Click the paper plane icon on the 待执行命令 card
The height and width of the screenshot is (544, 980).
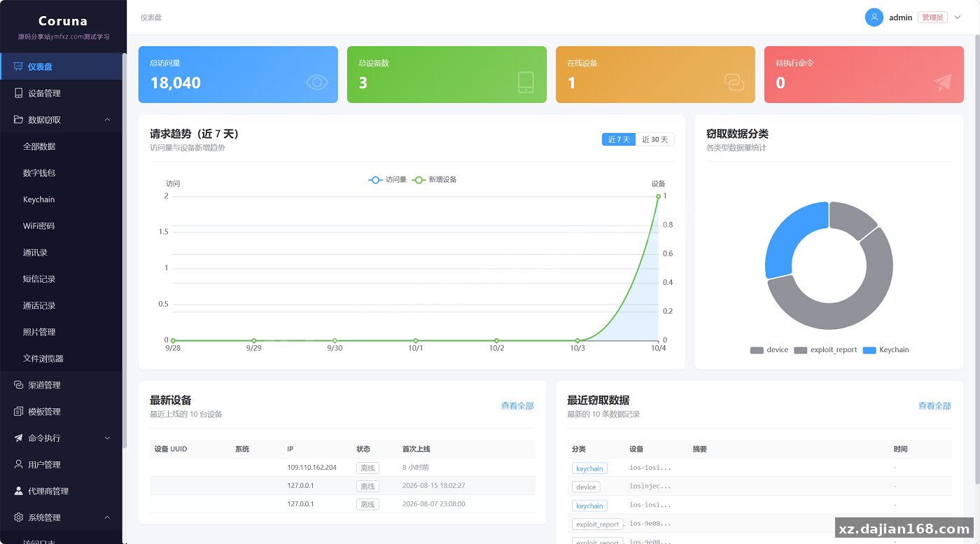[943, 83]
